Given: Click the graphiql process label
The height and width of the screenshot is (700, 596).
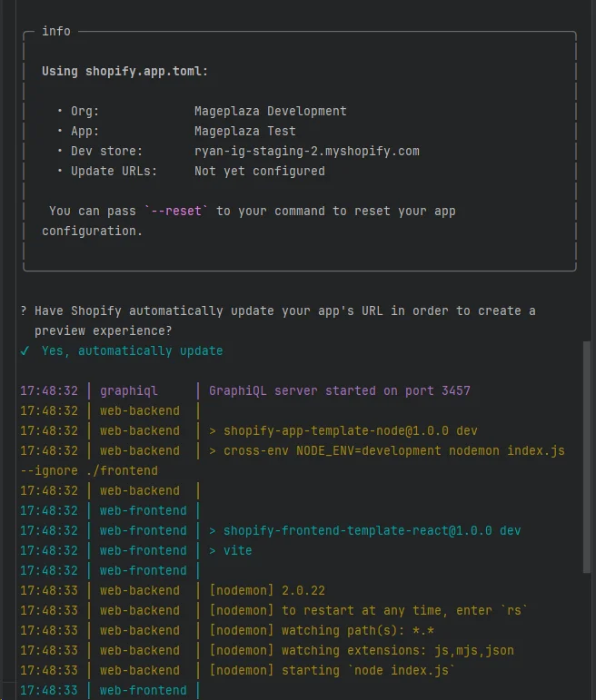Looking at the screenshot, I should tap(129, 390).
